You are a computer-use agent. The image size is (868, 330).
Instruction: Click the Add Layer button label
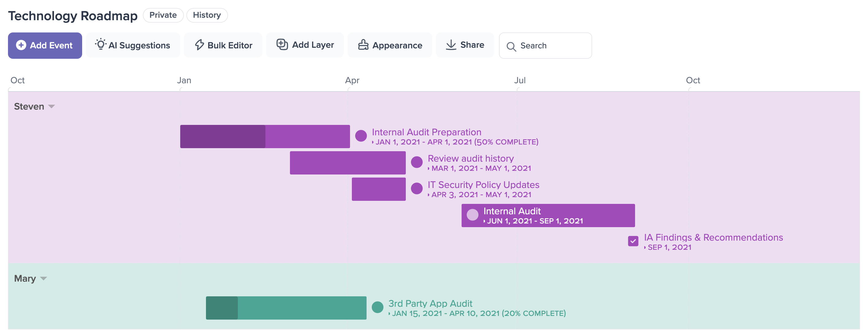point(313,45)
